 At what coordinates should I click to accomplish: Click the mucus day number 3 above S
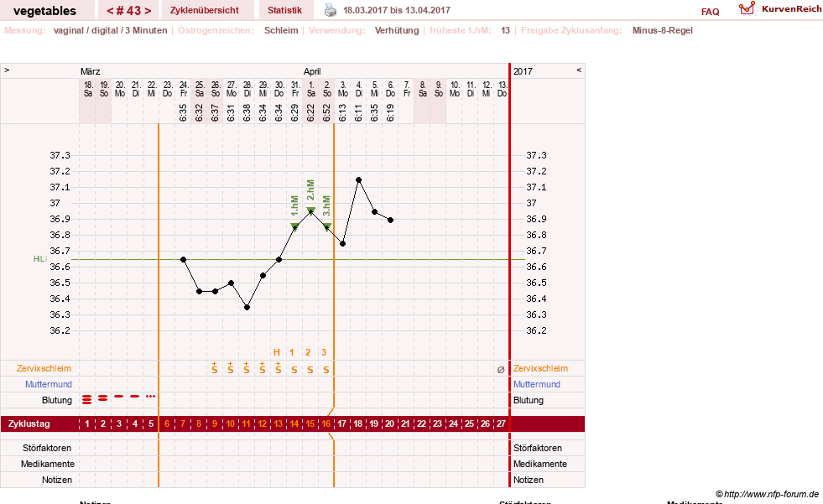[x=324, y=352]
